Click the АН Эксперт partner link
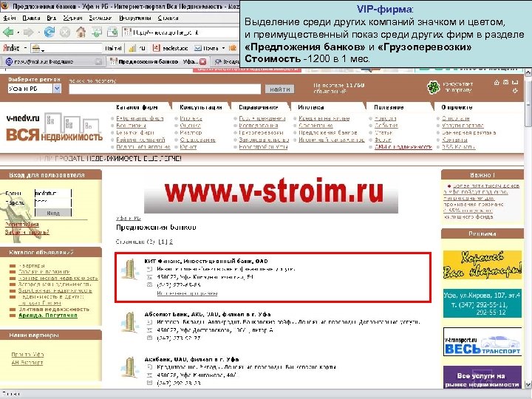Viewport: 532px width, 399px height. tap(27, 363)
